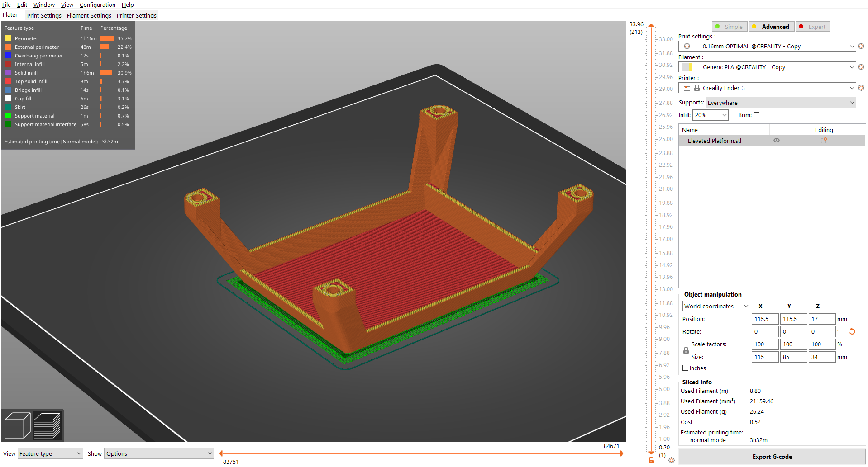Open print settings gear icon
The width and height of the screenshot is (868, 467).
(861, 46)
